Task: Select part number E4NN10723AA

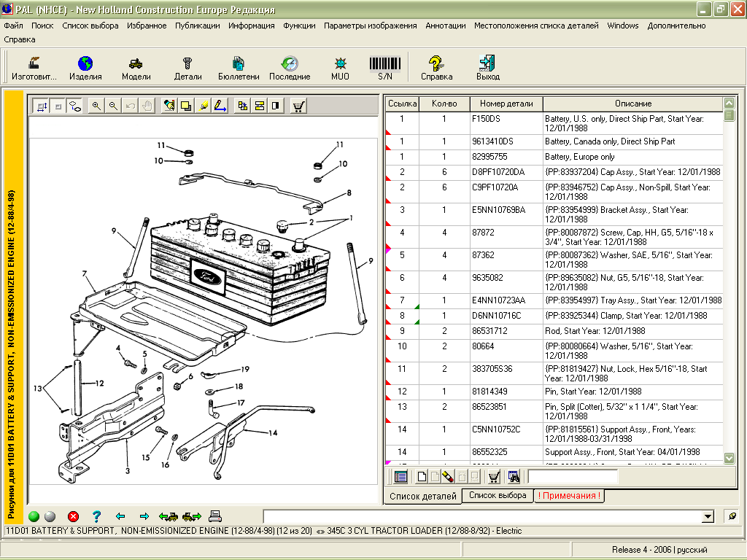Action: [498, 300]
